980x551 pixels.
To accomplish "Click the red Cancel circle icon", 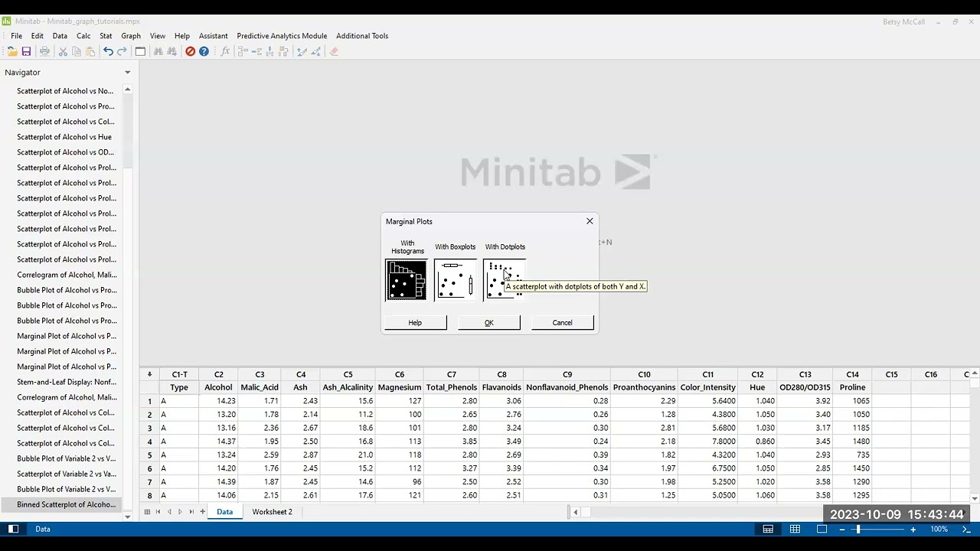I will 190,51.
